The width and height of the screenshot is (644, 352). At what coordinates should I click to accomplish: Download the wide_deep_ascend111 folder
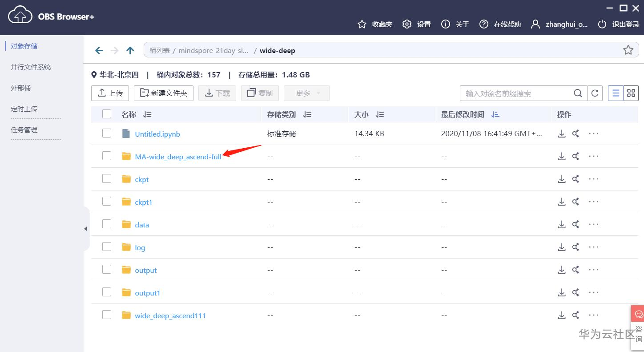pos(562,315)
